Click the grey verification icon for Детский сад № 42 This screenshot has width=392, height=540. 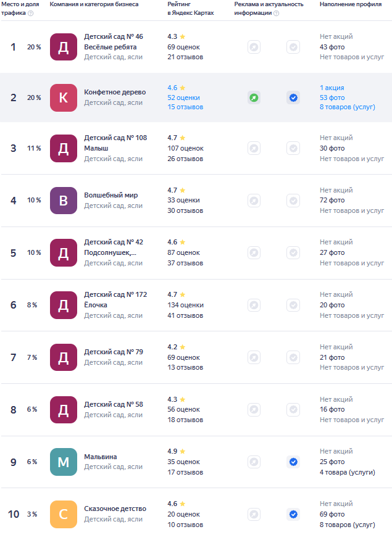click(293, 253)
